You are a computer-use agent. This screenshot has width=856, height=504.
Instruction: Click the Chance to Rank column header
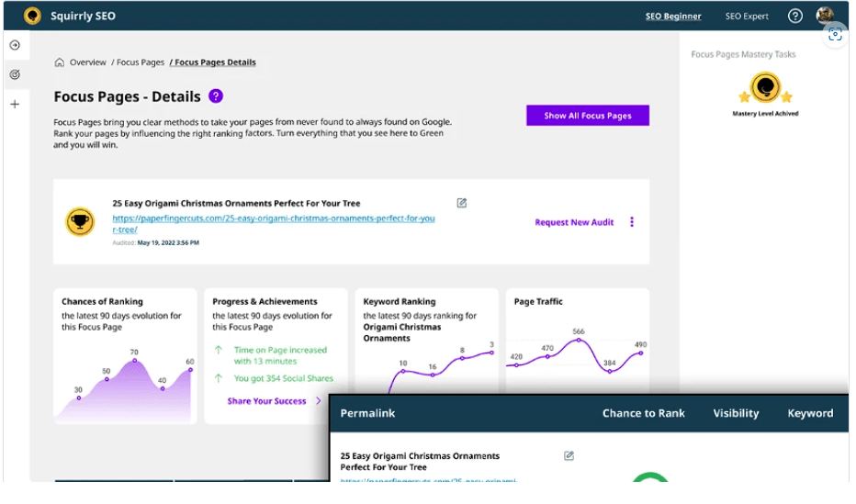click(643, 413)
